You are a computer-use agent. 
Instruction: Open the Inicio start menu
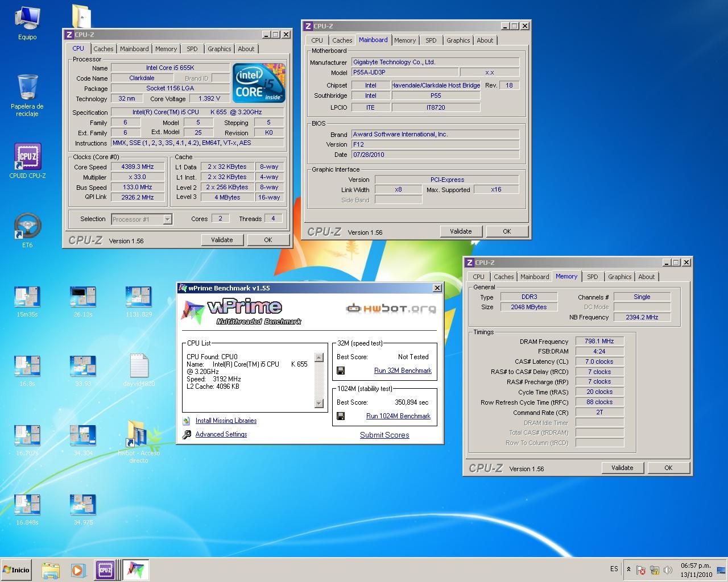pyautogui.click(x=16, y=569)
